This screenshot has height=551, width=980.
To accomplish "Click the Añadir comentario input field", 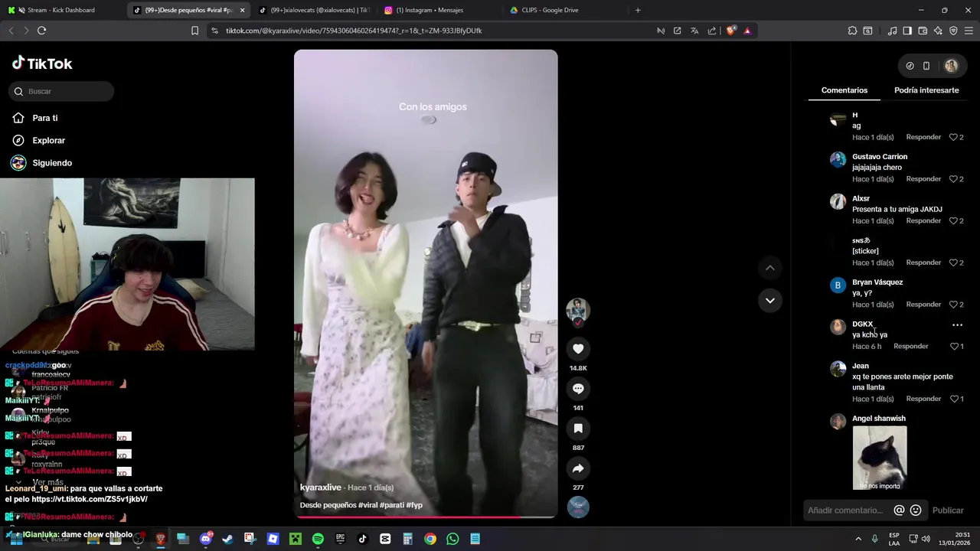I will pos(846,510).
